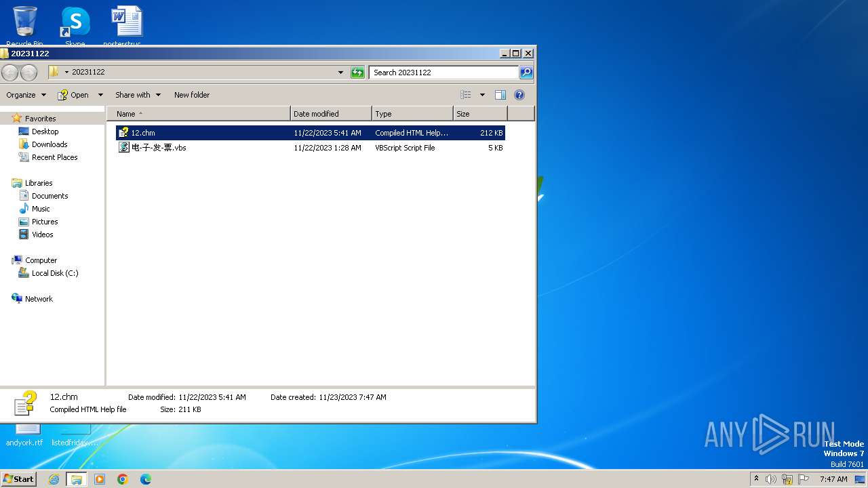Launch the media player from the taskbar
The height and width of the screenshot is (488, 868).
coord(100,479)
